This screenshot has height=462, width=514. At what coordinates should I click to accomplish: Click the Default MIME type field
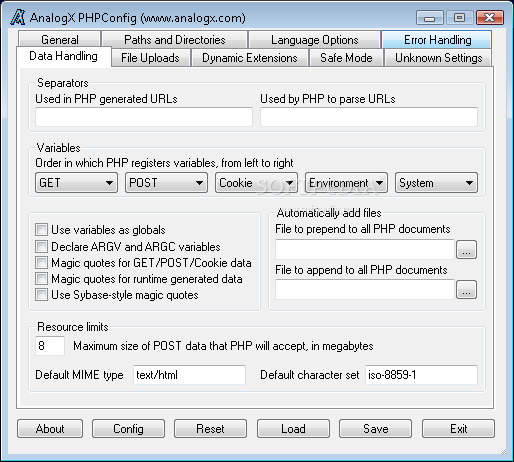click(189, 375)
